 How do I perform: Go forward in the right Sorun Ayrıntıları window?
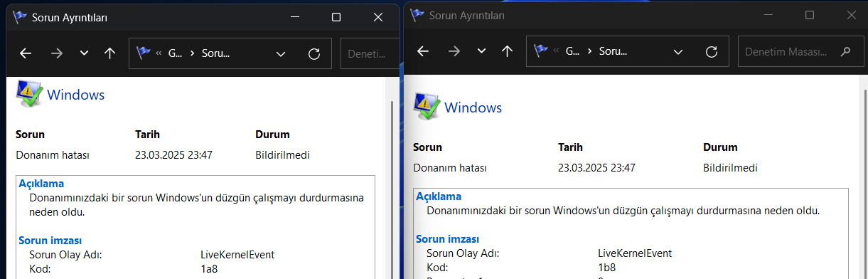pyautogui.click(x=455, y=51)
